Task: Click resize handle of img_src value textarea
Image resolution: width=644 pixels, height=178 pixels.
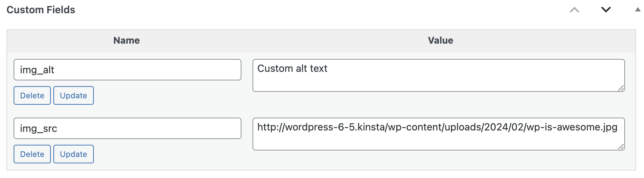Action: tap(621, 147)
